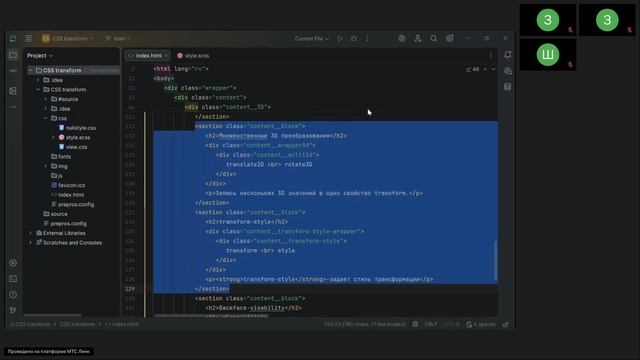640x360 pixels.
Task: Click the project panel horizontal scrollbar
Action: [x=53, y=315]
